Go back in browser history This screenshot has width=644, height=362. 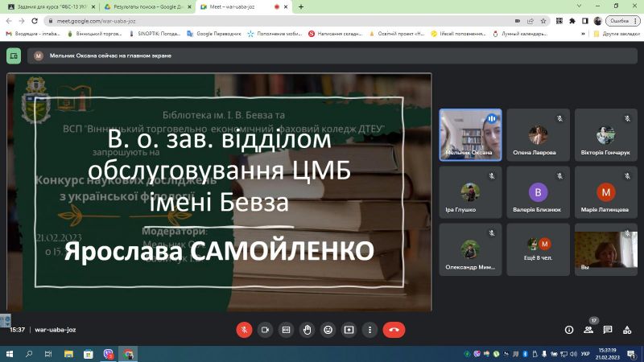tap(9, 21)
